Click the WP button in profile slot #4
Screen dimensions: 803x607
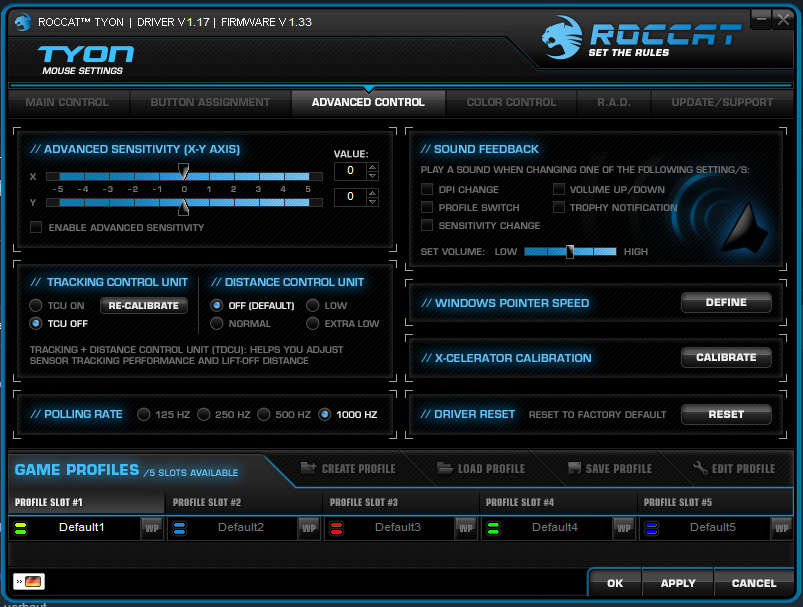point(624,528)
